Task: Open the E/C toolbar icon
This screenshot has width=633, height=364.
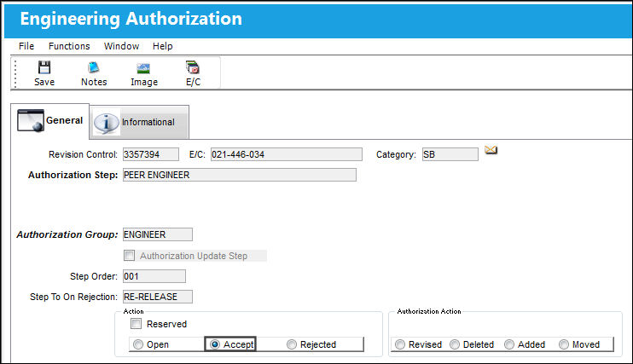Action: point(193,73)
